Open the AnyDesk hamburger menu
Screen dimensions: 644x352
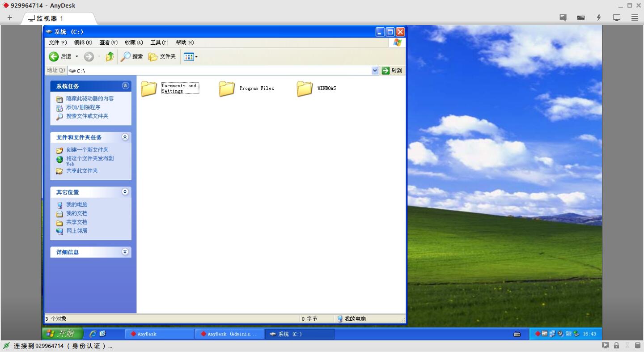[635, 18]
